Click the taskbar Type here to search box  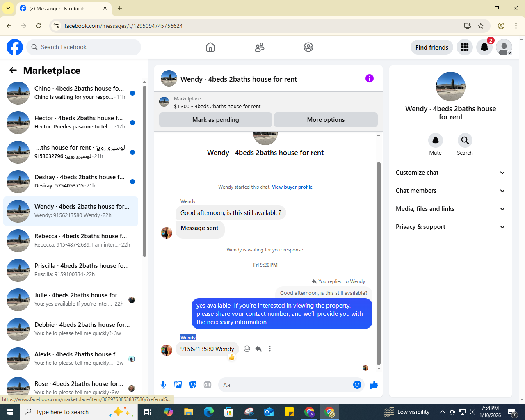pos(78,412)
